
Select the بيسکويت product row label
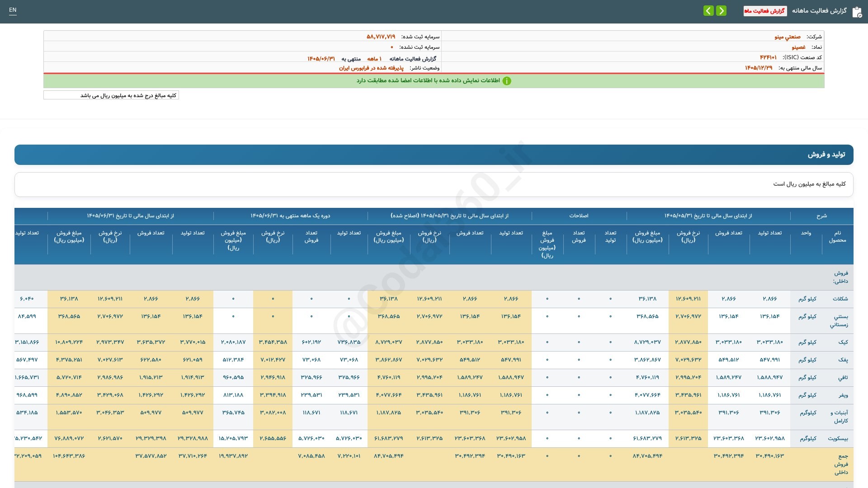pyautogui.click(x=838, y=439)
